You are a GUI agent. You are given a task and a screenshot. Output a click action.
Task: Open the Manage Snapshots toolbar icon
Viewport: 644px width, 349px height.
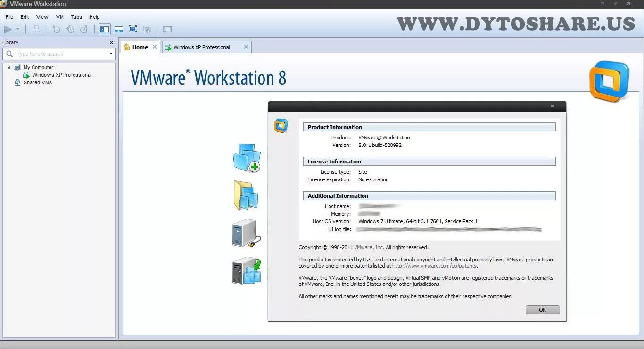pyautogui.click(x=84, y=29)
